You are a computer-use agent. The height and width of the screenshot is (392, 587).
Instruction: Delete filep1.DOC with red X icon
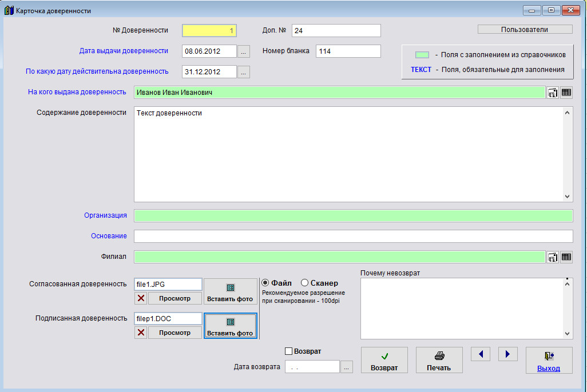tap(141, 333)
